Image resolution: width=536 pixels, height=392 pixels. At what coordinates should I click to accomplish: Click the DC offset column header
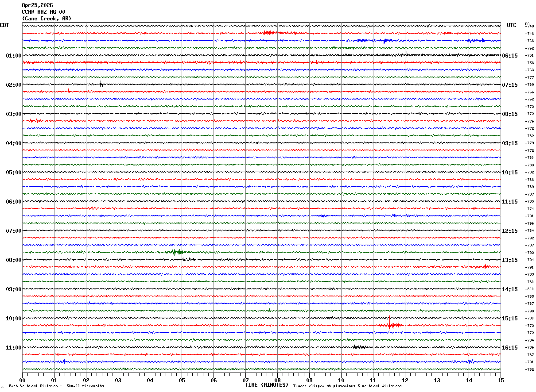click(527, 24)
